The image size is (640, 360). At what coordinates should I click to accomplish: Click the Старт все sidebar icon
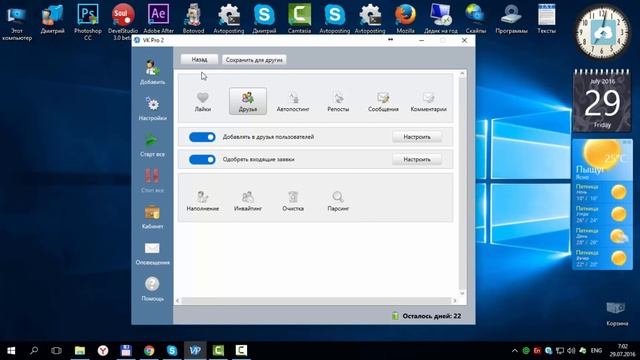[152, 144]
